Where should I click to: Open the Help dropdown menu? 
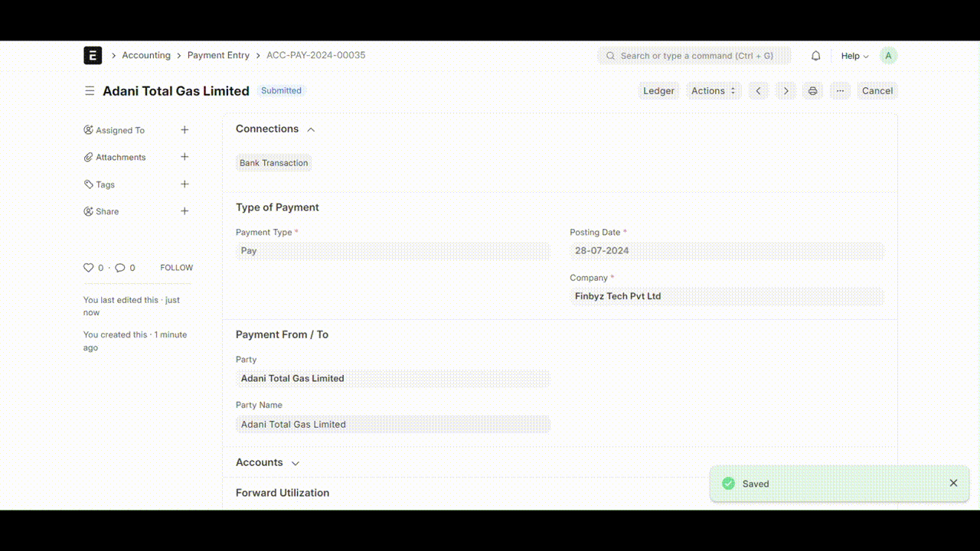854,56
